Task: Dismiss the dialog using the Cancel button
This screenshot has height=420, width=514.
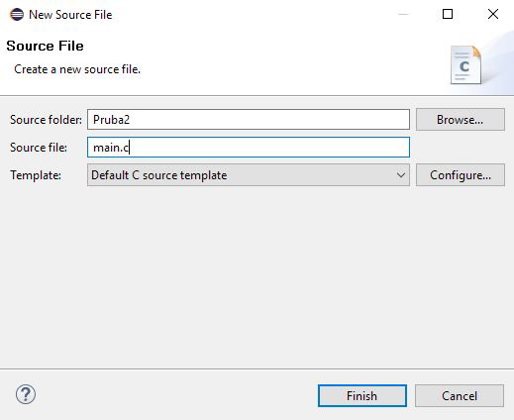Action: click(460, 395)
